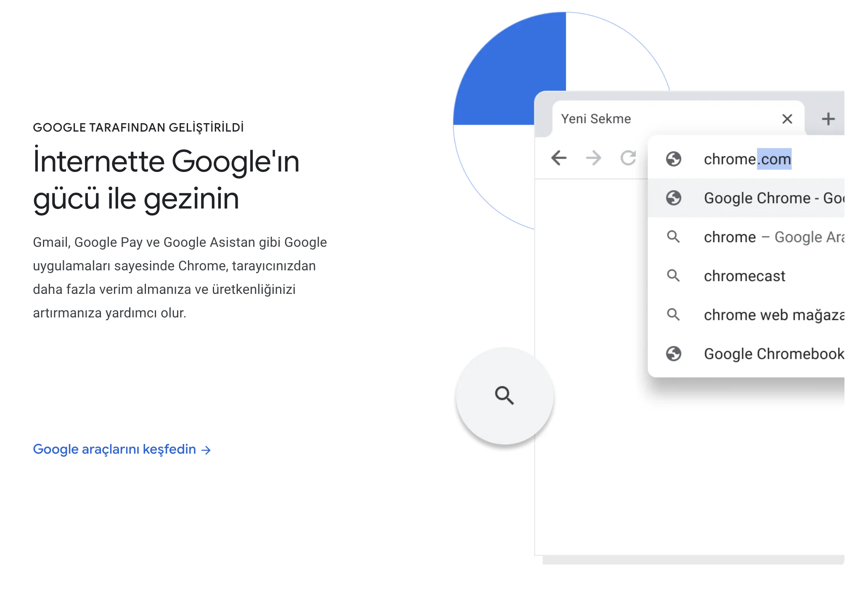The width and height of the screenshot is (868, 597).
Task: Click GOOGLE TARAFINDAN GELİŞTİRİLDİ label
Action: (x=138, y=127)
